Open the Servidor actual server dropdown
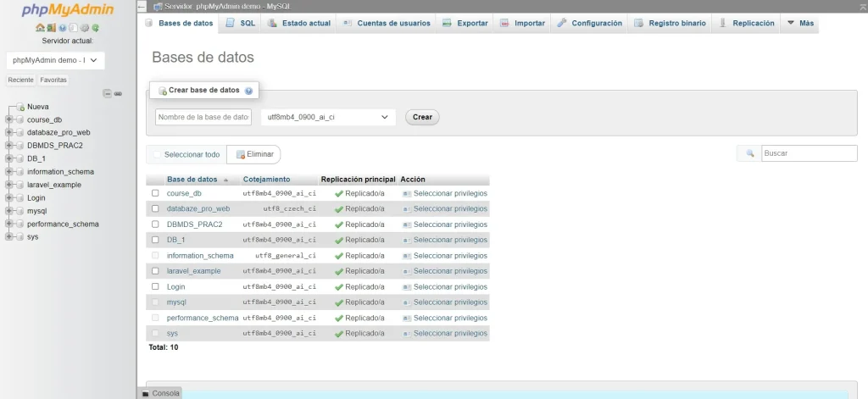This screenshot has height=399, width=868. [55, 60]
